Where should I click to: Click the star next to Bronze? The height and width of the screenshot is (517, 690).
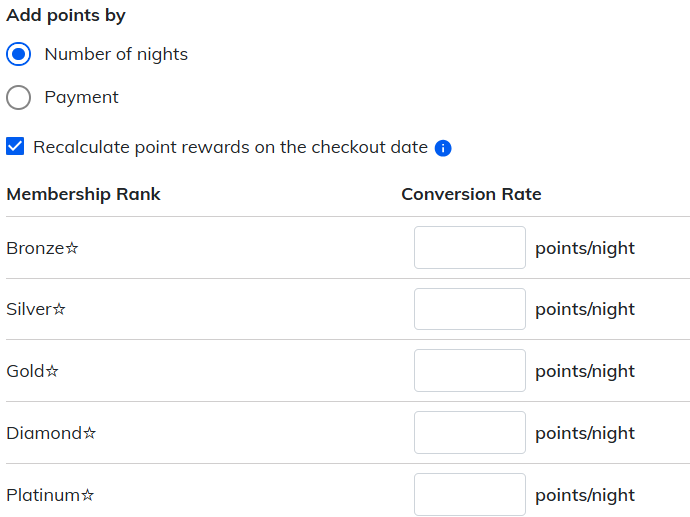point(72,248)
